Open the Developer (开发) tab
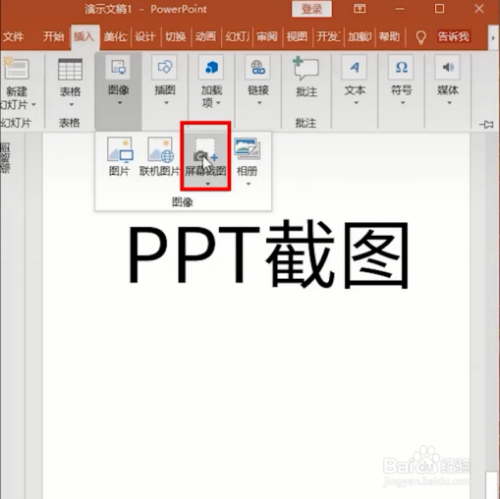The height and width of the screenshot is (499, 500). click(x=328, y=36)
